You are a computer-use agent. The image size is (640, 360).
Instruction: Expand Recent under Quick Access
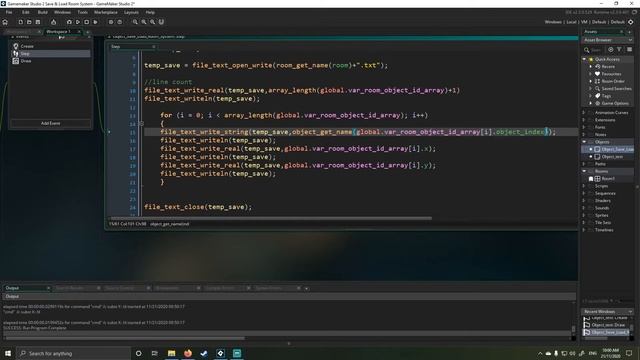591,67
